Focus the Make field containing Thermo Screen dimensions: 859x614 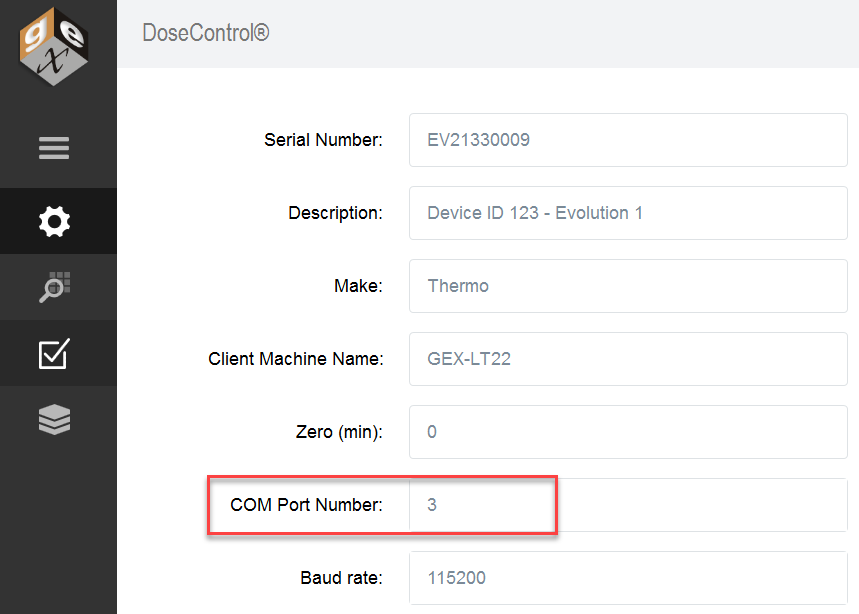pyautogui.click(x=628, y=286)
